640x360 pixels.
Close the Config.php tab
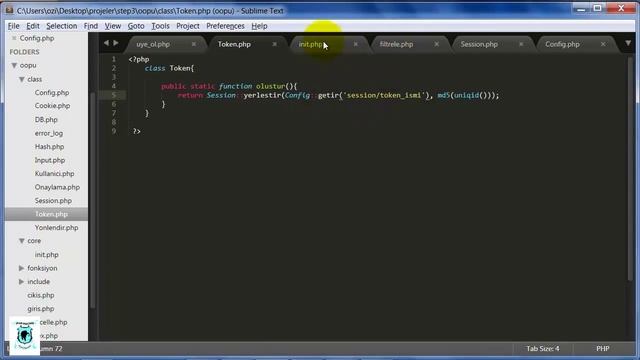(x=603, y=44)
